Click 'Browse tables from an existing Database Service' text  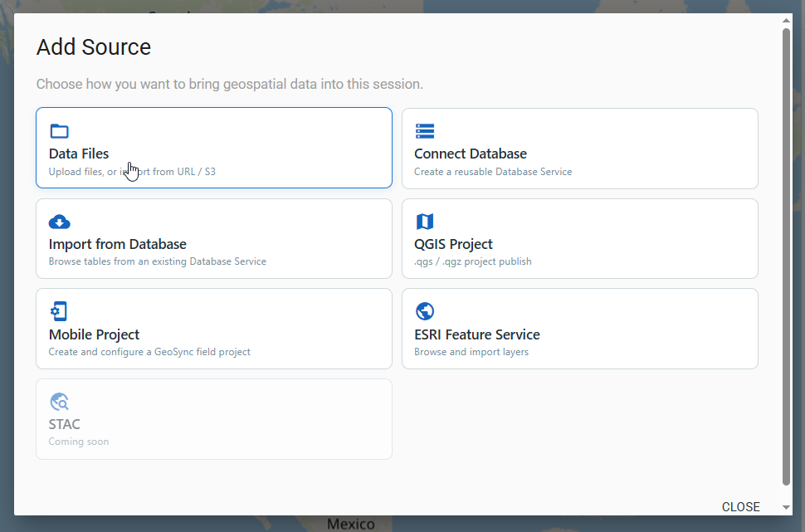tap(157, 261)
